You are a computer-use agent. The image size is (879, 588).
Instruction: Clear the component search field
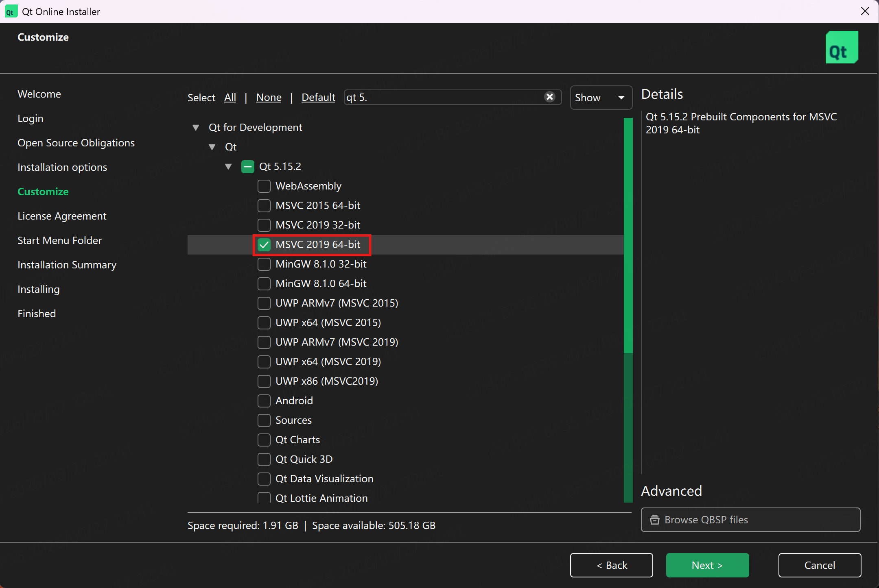(x=550, y=97)
